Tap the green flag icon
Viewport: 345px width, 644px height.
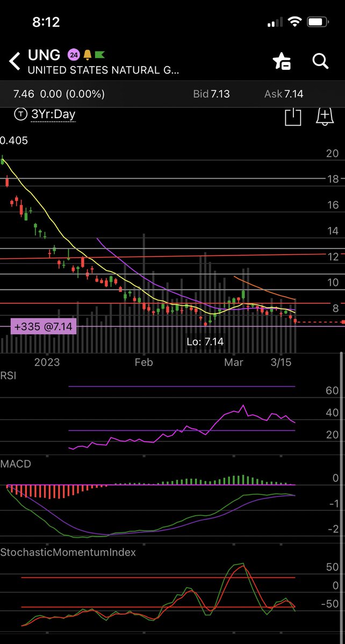coord(100,55)
